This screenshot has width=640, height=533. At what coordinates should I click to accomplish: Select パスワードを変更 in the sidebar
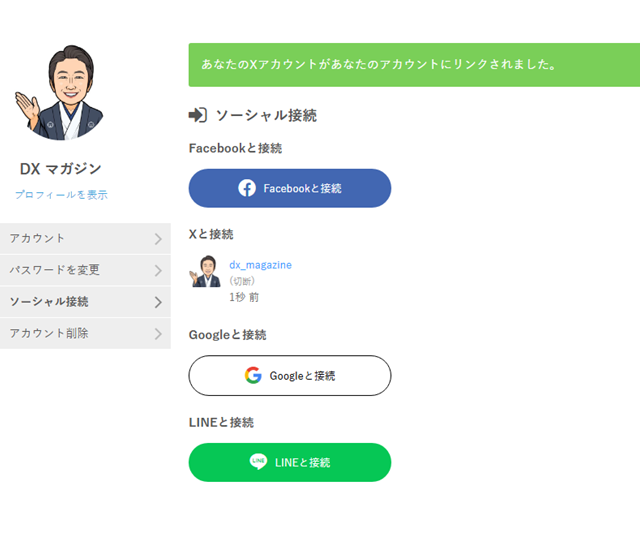[55, 270]
